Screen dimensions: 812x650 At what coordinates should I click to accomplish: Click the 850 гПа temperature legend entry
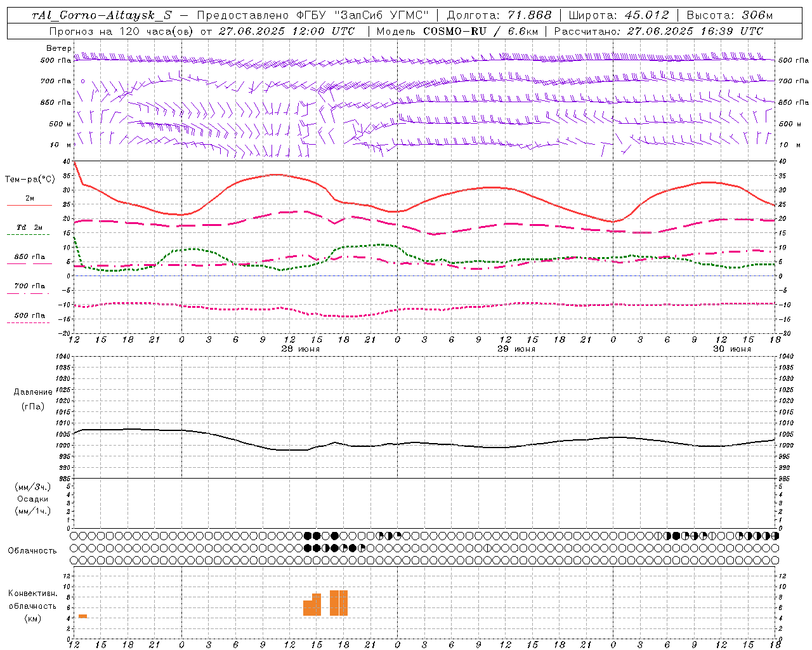point(29,257)
